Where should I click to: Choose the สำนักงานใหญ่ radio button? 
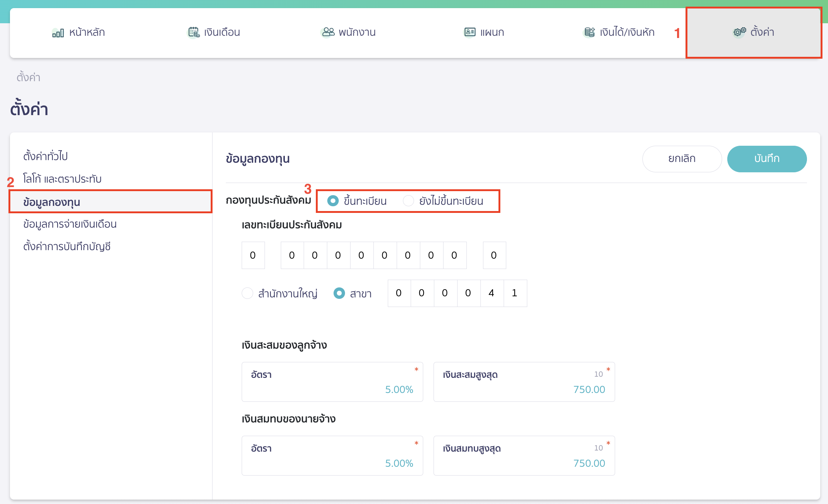(x=247, y=293)
